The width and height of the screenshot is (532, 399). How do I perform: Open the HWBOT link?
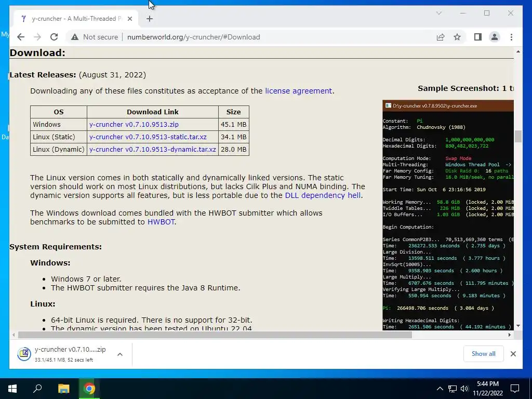point(161,222)
